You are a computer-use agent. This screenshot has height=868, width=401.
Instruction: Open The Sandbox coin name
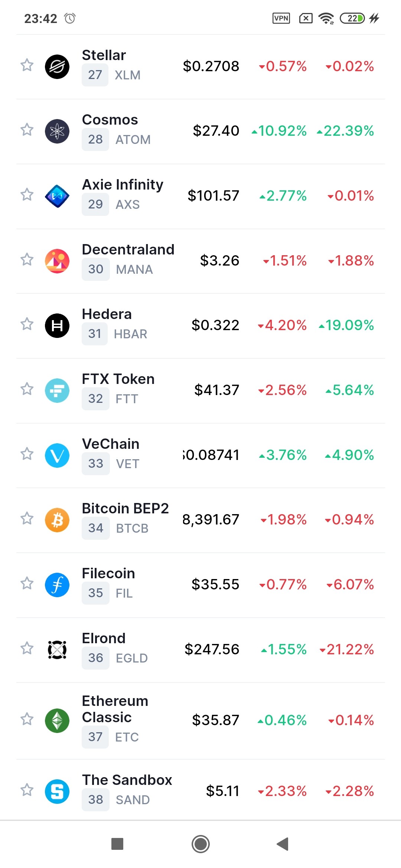127,780
